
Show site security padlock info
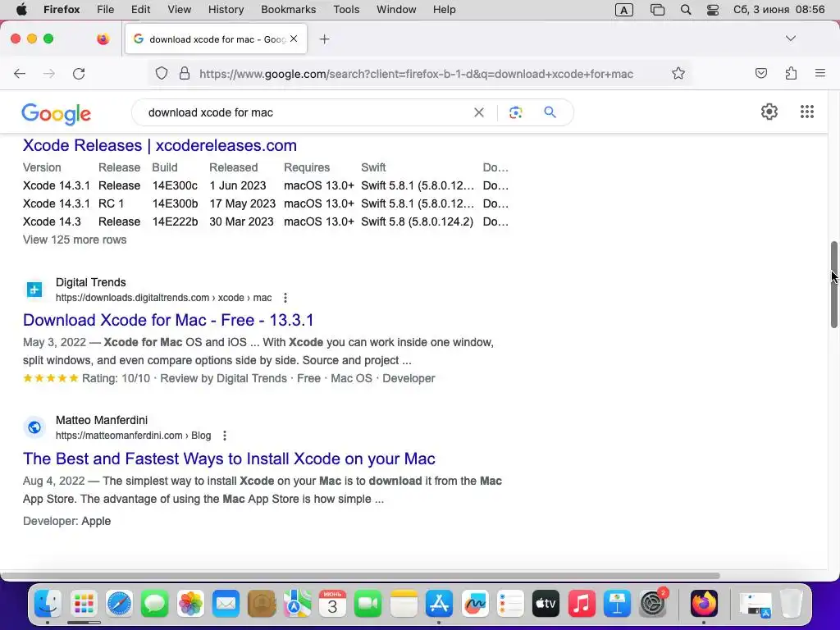coord(185,73)
